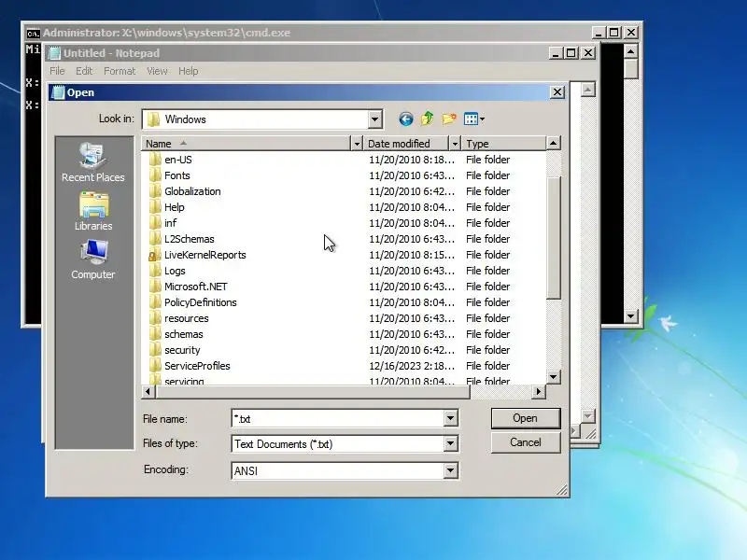This screenshot has width=747, height=560.
Task: Maximize the cmd.exe window
Action: (614, 33)
